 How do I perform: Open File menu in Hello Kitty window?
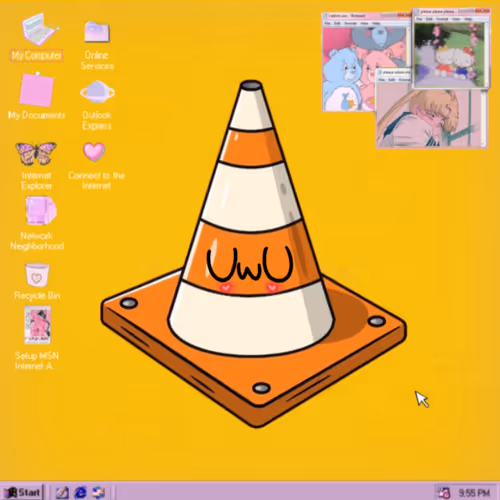pos(419,19)
